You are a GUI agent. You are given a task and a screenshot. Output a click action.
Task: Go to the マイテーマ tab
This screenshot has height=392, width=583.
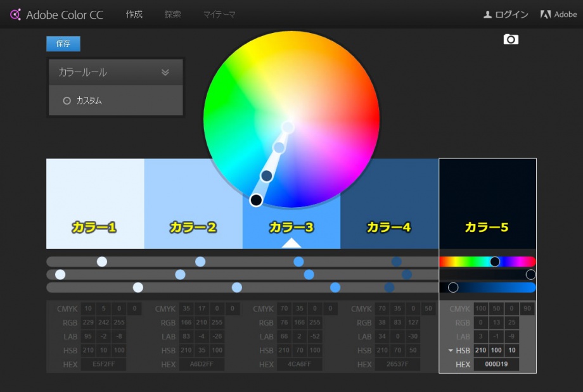(x=219, y=15)
